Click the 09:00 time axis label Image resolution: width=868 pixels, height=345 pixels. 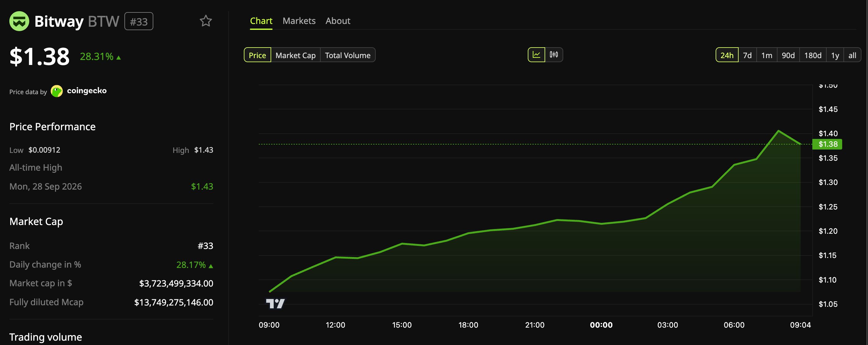coord(269,325)
